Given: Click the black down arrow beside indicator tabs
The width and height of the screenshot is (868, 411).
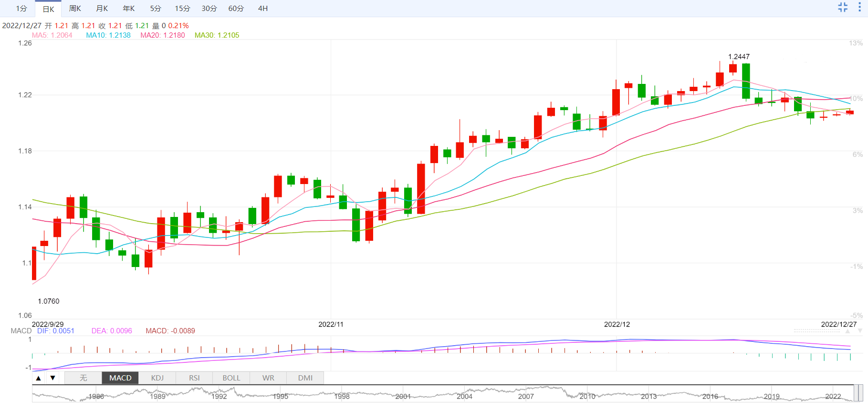Looking at the screenshot, I should [x=52, y=378].
